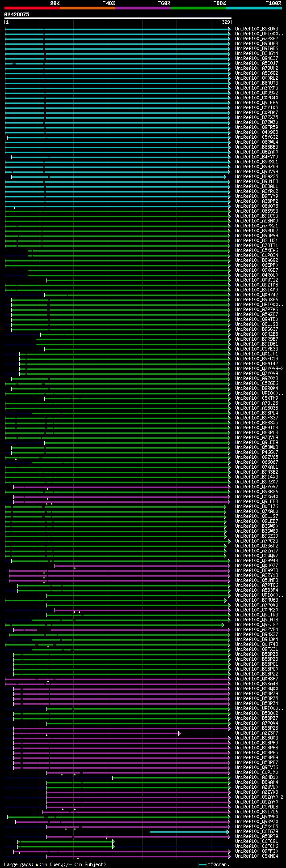Viewport: 286px width, 868px height.
Task: Select the UniRef100_Q9FFI0 label
Action: point(257,851)
